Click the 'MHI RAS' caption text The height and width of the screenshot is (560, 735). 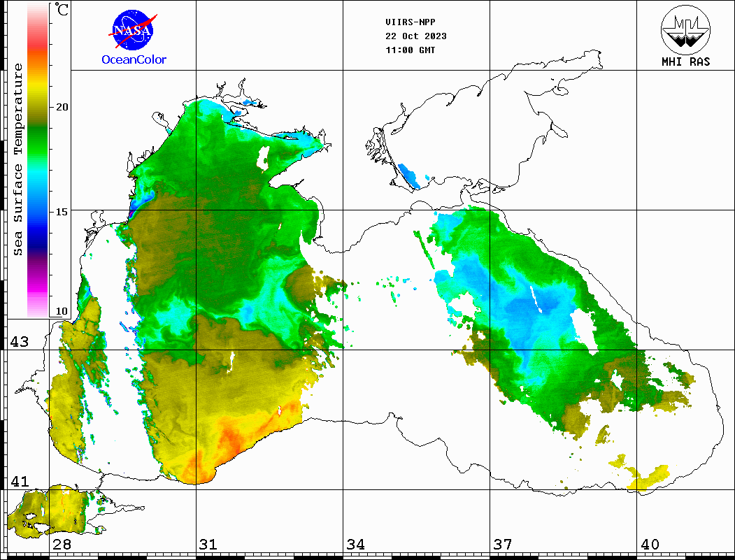tap(685, 62)
